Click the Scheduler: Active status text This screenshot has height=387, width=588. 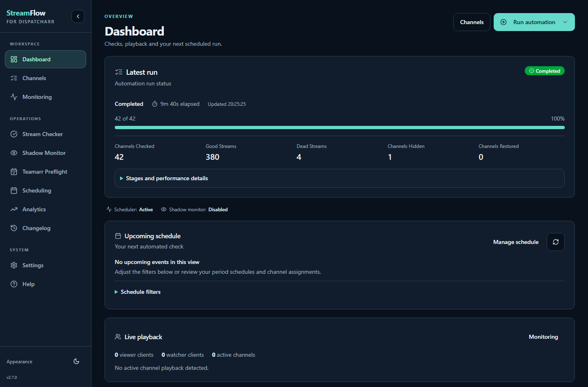[x=129, y=209]
